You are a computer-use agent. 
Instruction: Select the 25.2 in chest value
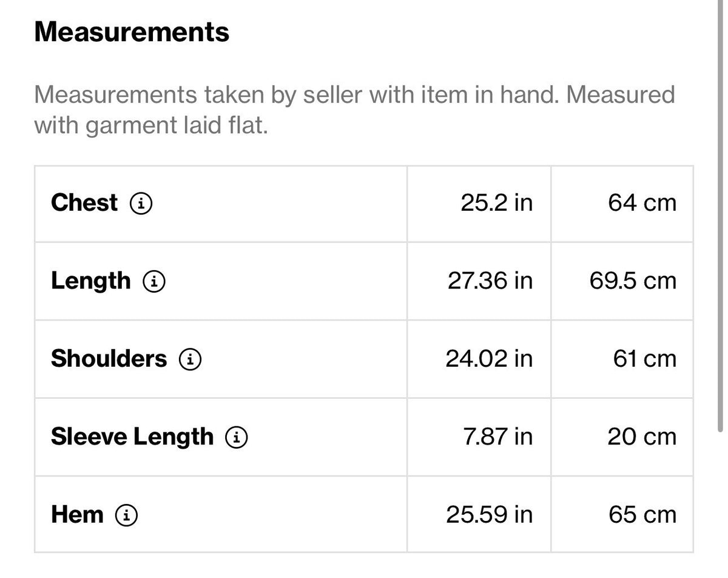point(497,203)
